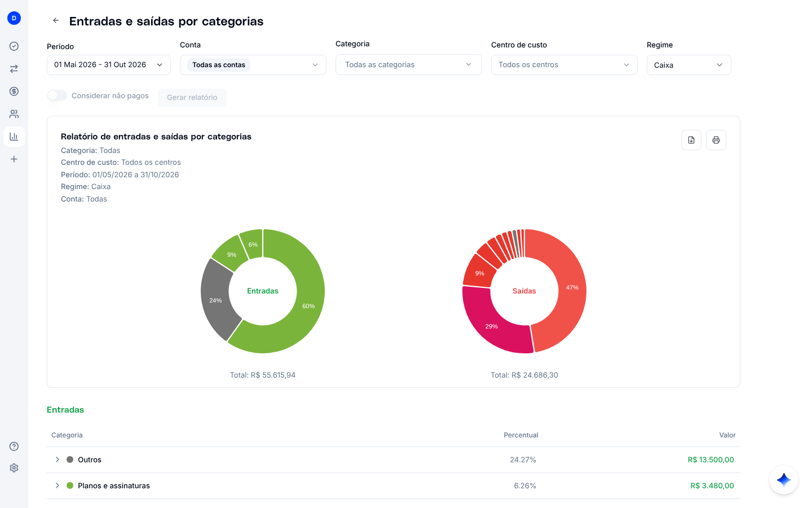Click the Categoria column header
Image resolution: width=812 pixels, height=508 pixels.
67,435
